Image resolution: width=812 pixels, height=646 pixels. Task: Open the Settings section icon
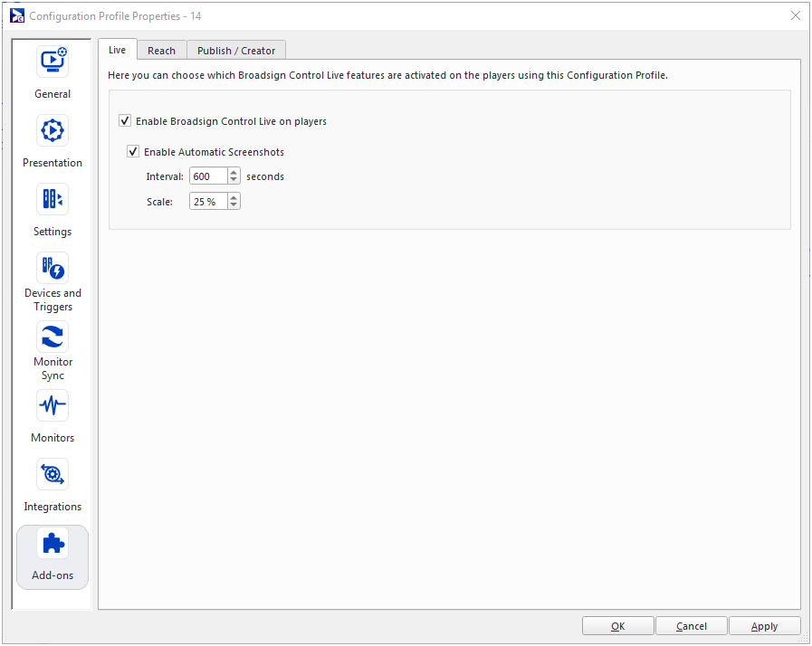53,199
